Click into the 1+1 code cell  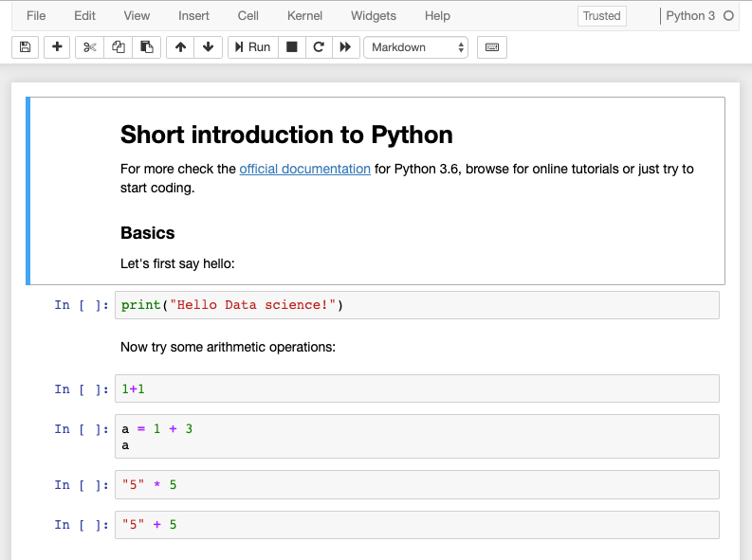(x=416, y=388)
